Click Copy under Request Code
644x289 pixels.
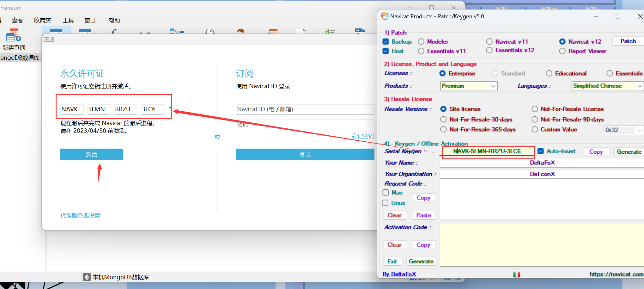click(x=423, y=198)
